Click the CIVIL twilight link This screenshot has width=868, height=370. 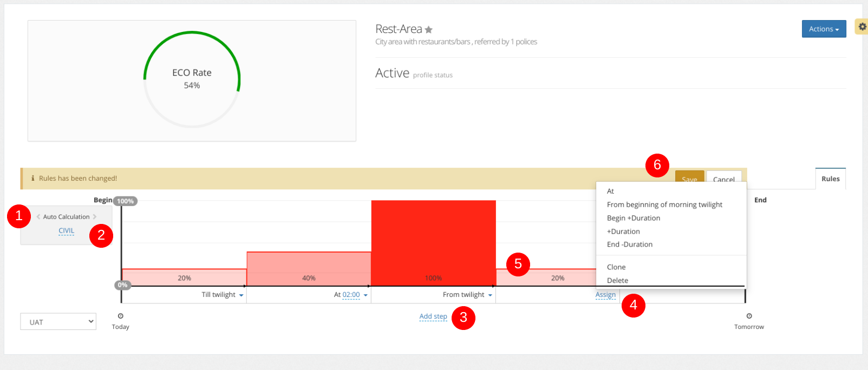coord(67,231)
